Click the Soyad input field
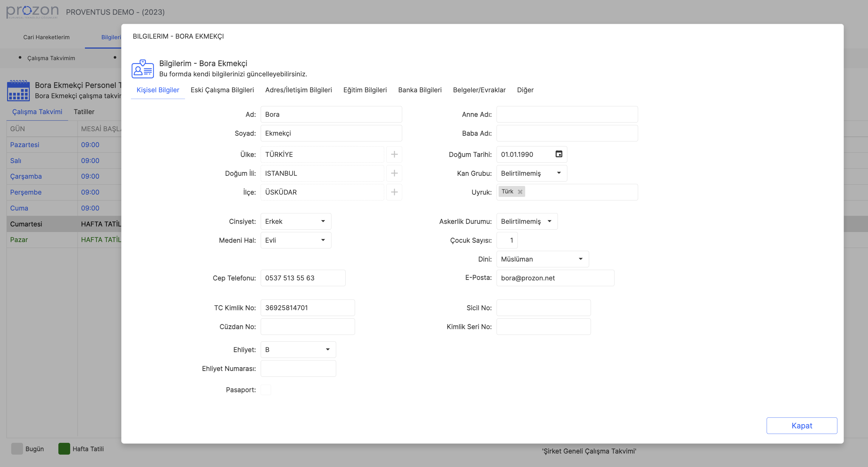The height and width of the screenshot is (467, 868). click(331, 133)
